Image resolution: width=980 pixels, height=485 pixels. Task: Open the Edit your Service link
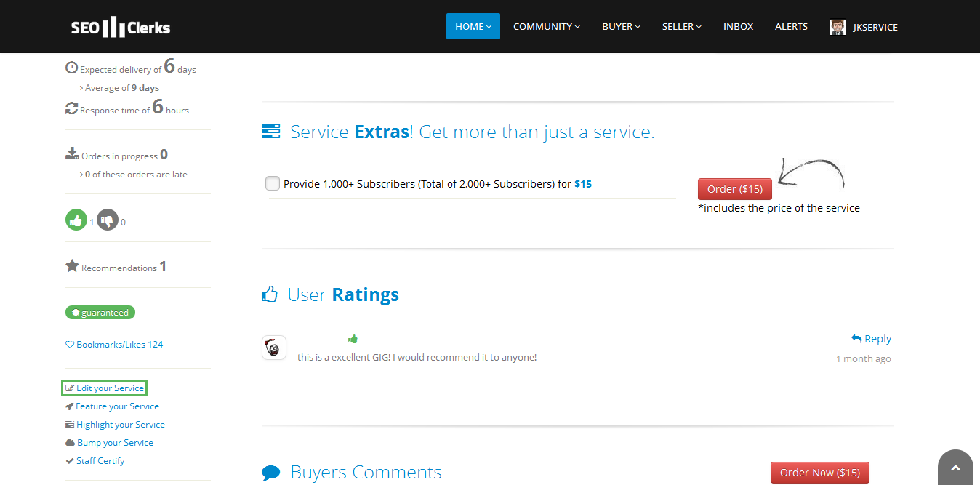[x=105, y=388]
